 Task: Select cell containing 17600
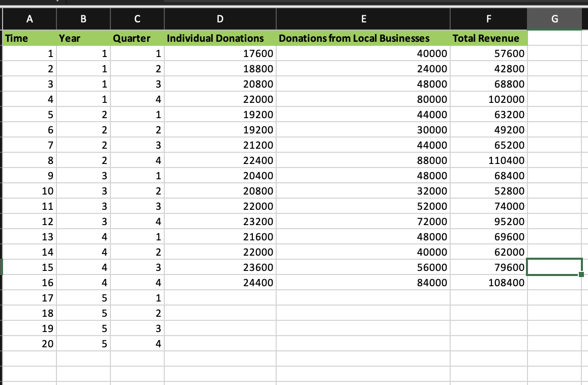[x=220, y=53]
